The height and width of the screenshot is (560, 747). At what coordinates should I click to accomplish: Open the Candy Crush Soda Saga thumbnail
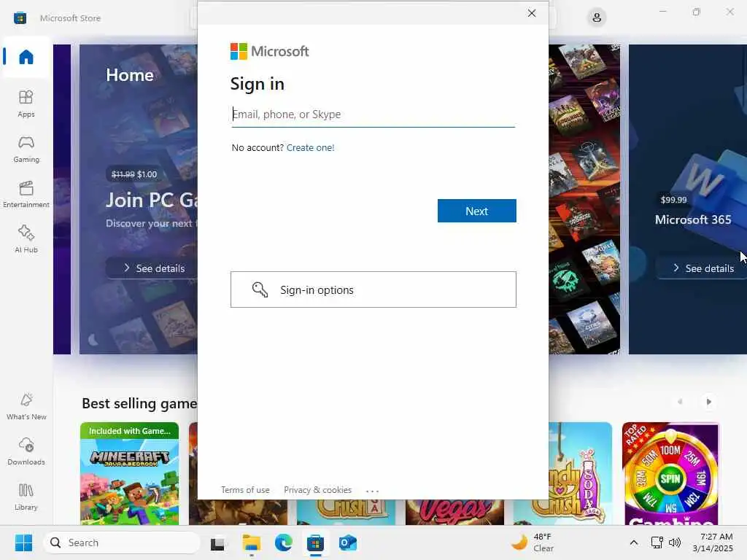(580, 474)
